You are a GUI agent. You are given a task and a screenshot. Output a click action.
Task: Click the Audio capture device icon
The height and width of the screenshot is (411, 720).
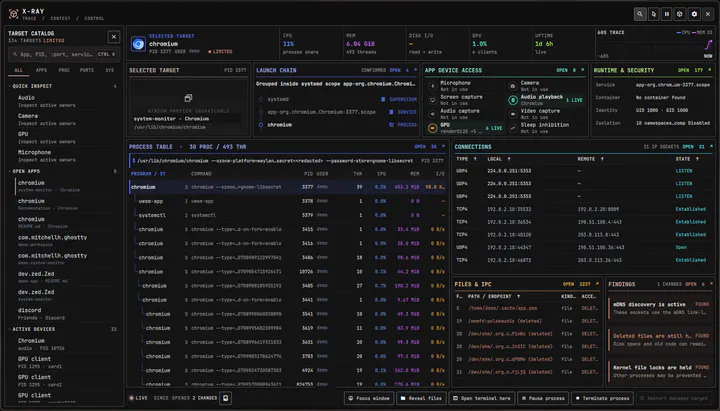click(x=432, y=114)
